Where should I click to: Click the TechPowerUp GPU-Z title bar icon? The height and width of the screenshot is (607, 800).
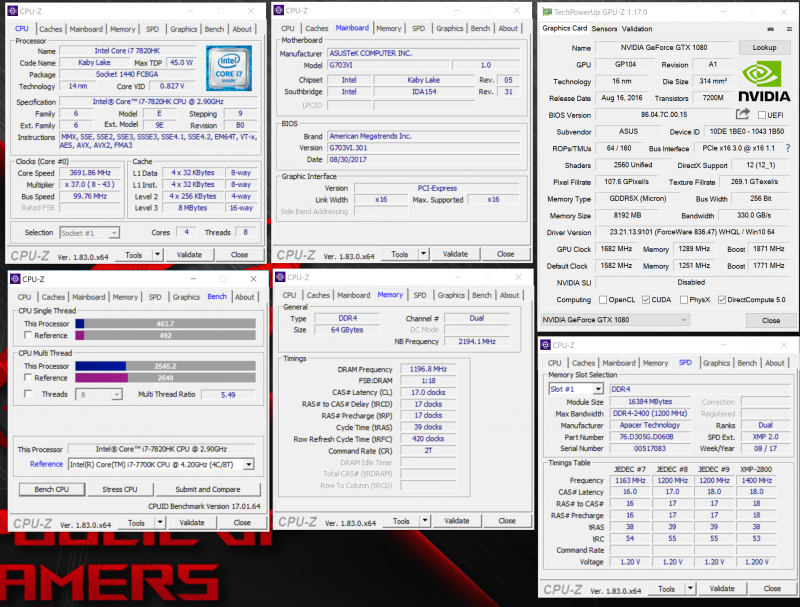[547, 12]
